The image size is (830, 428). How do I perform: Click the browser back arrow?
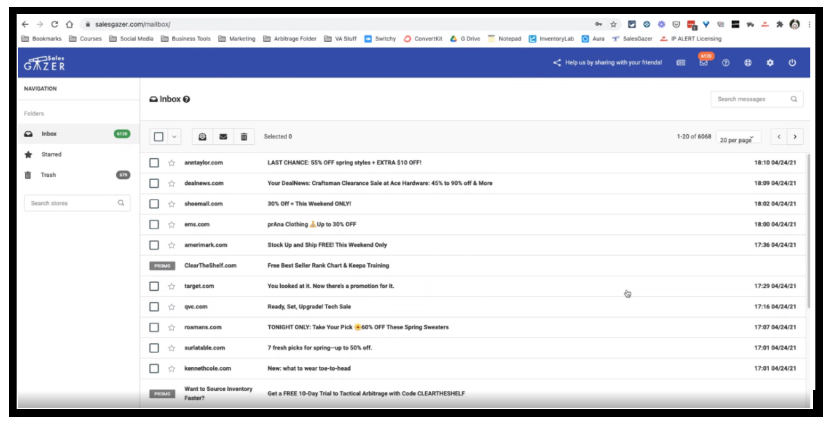25,24
